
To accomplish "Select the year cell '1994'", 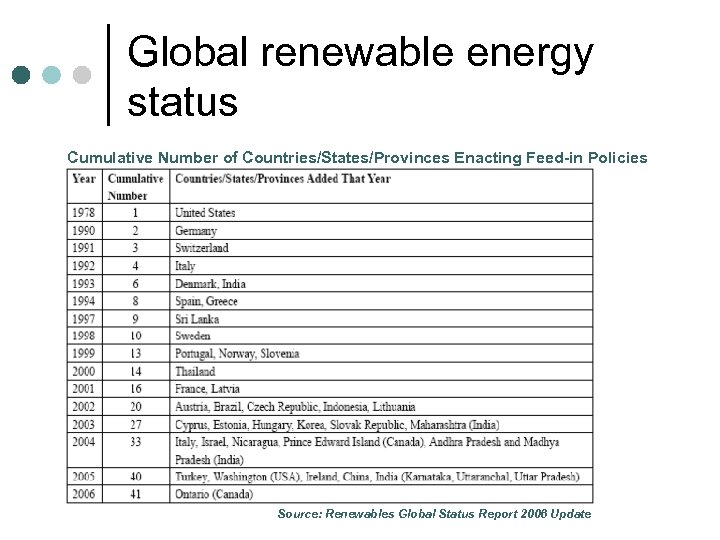I will click(84, 301).
